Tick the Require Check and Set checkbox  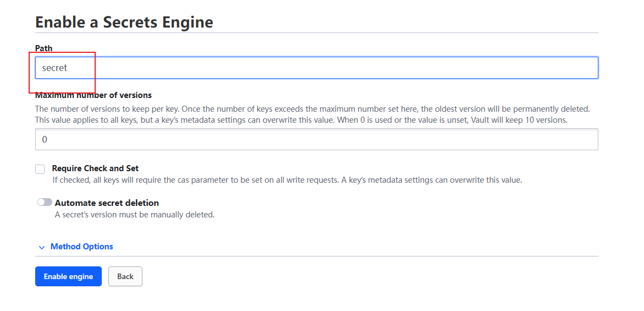[40, 169]
